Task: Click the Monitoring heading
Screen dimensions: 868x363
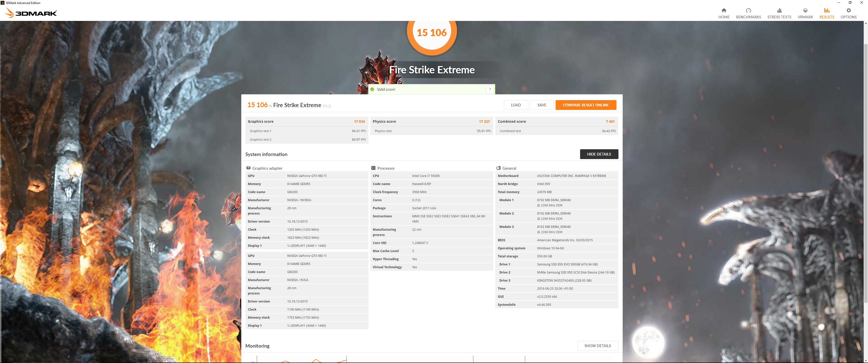Action: coord(257,346)
